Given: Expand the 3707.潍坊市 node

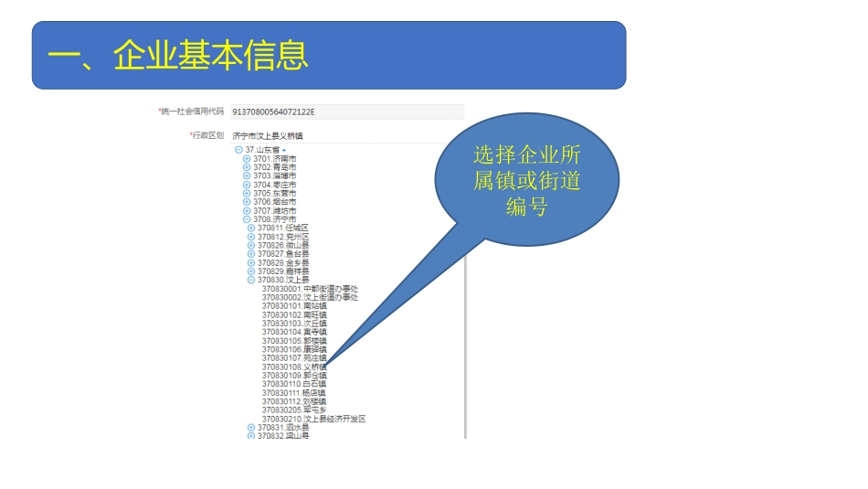Looking at the screenshot, I should (247, 211).
